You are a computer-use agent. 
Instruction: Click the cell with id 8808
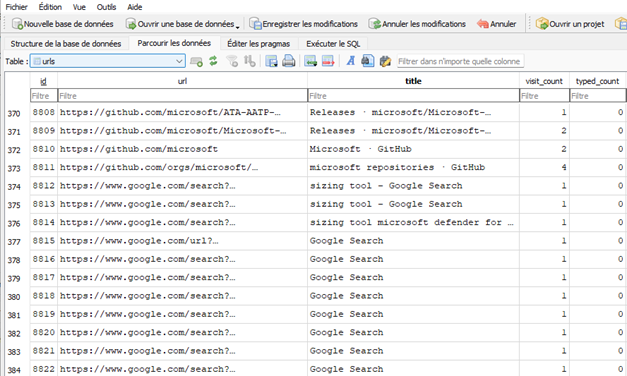click(x=44, y=112)
